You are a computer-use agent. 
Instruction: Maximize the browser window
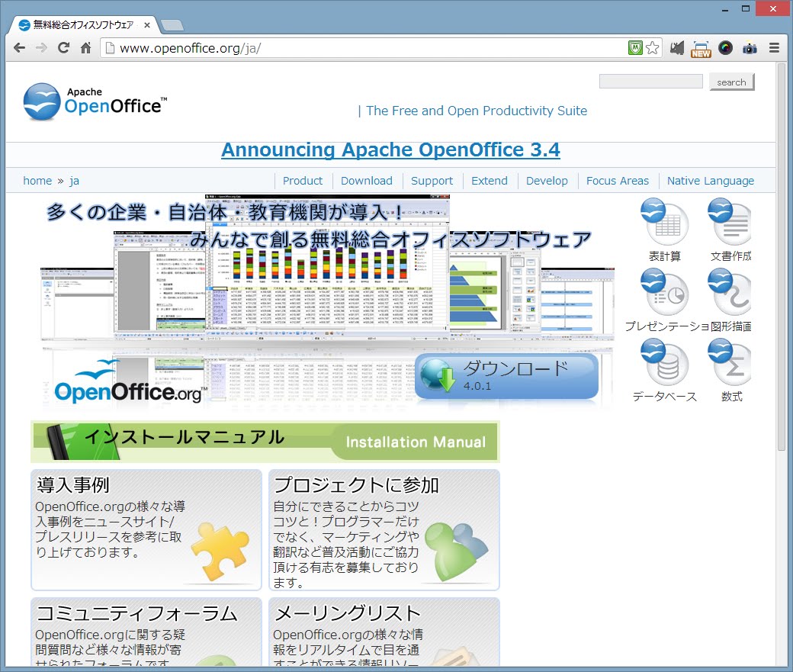coord(746,8)
